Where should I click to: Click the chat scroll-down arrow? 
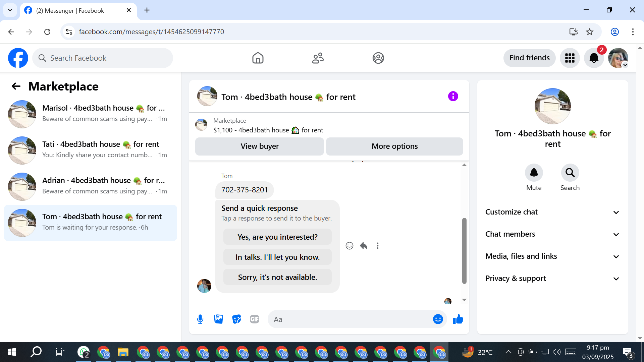(x=464, y=300)
